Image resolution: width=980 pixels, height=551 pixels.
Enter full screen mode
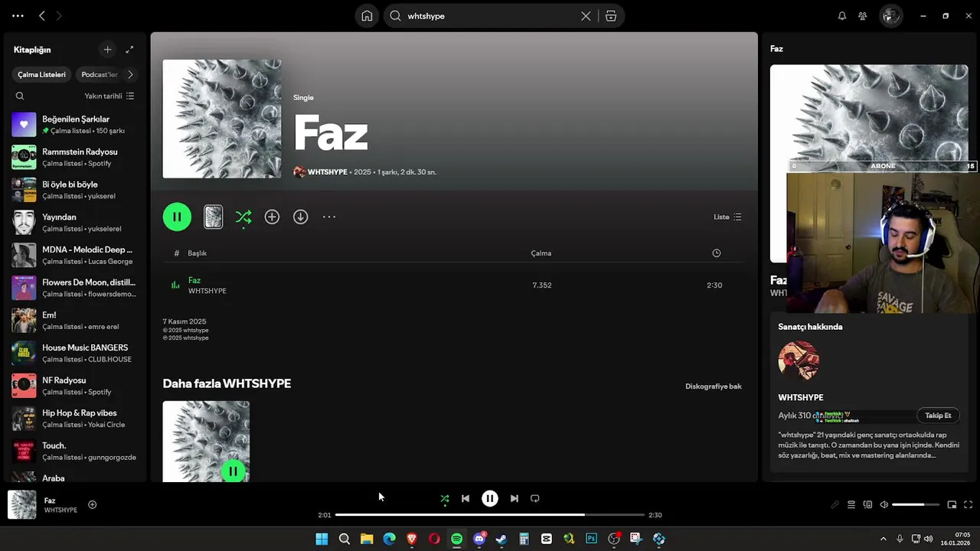[x=969, y=504]
